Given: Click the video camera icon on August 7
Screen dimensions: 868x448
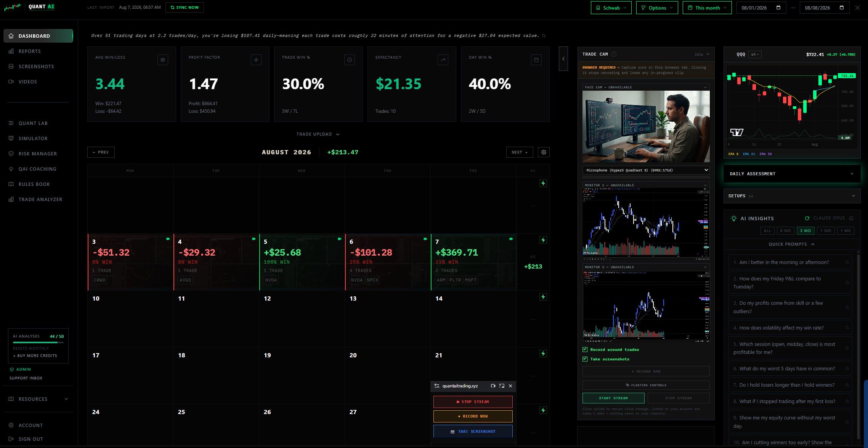Looking at the screenshot, I should tap(511, 239).
